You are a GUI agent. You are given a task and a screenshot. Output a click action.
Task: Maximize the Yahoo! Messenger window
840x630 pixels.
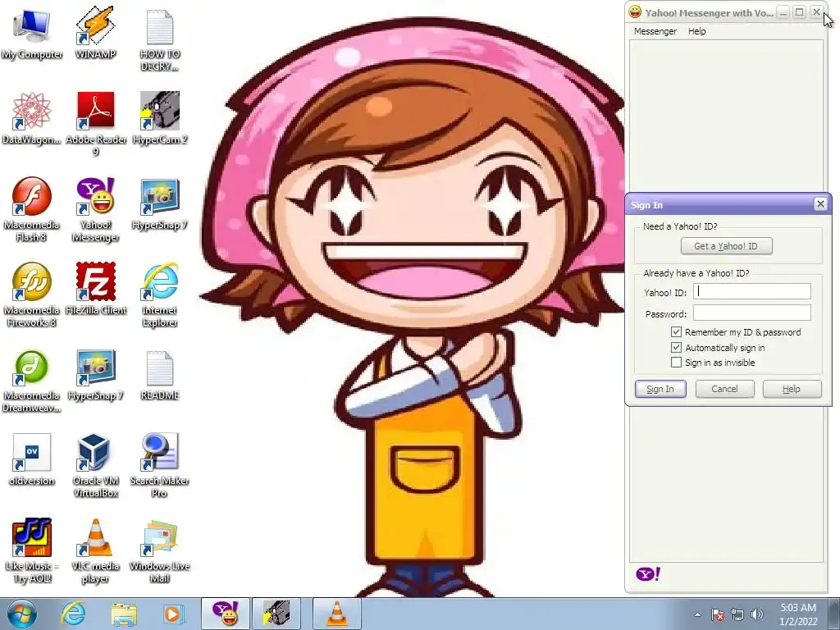click(799, 12)
